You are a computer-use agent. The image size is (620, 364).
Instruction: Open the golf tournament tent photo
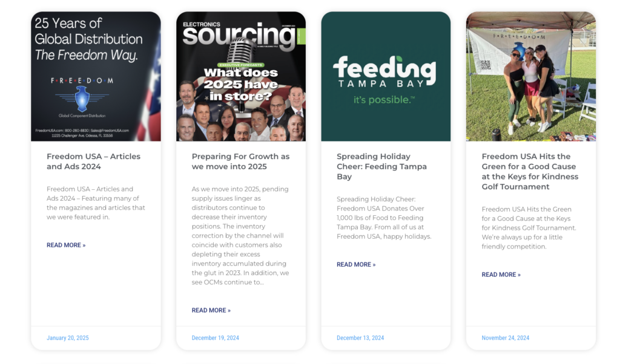coord(530,76)
